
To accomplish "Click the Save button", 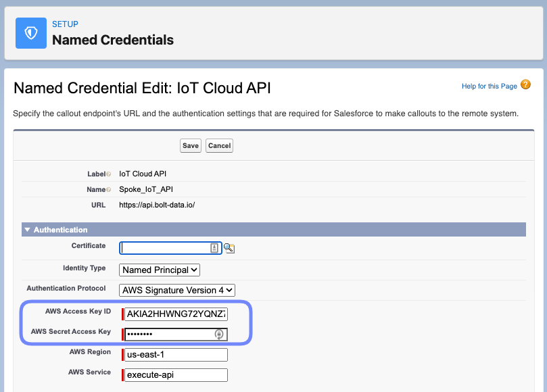I will pyautogui.click(x=191, y=146).
